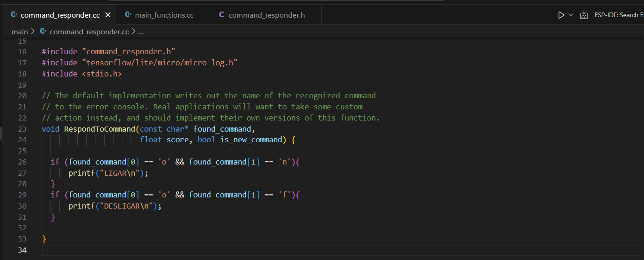The height and width of the screenshot is (260, 644).
Task: Open the command_responder.h tab
Action: point(266,15)
